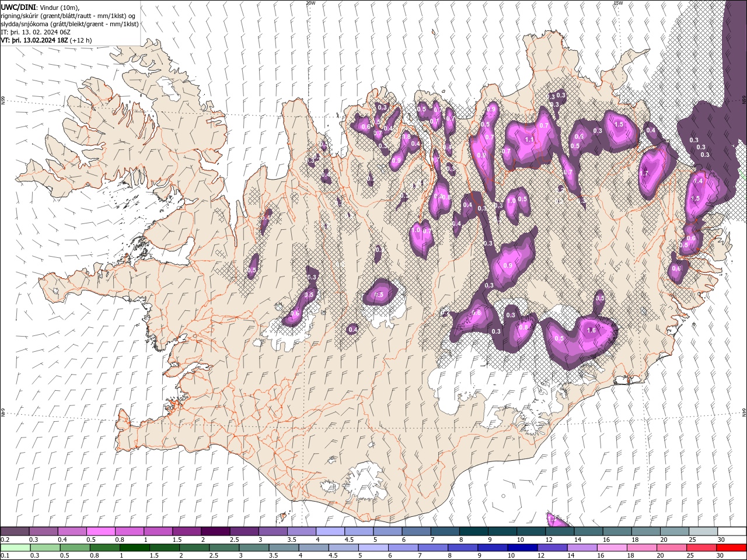
Task: Click the purple-row swatch between 3 and 3.5
Action: click(x=273, y=531)
